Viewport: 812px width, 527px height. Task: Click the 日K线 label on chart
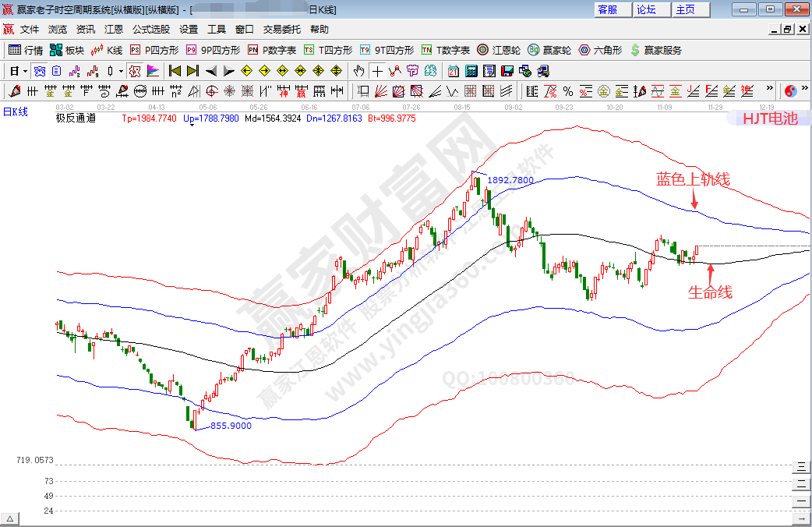point(15,112)
